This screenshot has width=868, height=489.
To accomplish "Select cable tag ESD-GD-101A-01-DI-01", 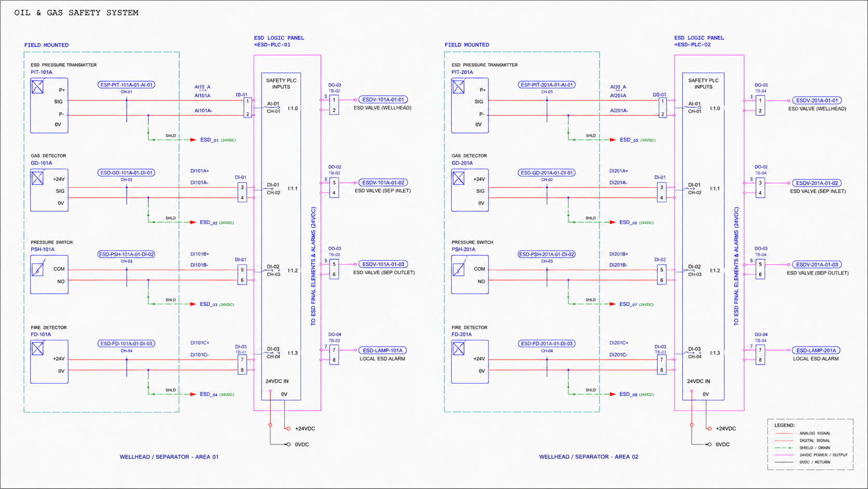I will [x=127, y=173].
